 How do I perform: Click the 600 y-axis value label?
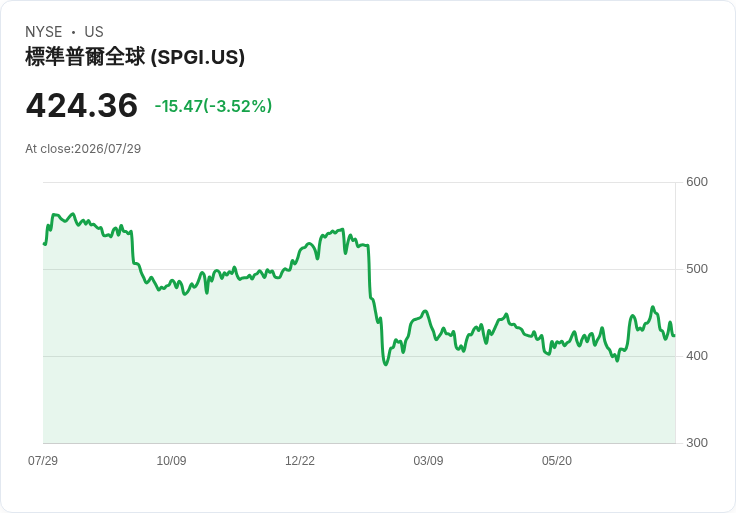coord(697,182)
